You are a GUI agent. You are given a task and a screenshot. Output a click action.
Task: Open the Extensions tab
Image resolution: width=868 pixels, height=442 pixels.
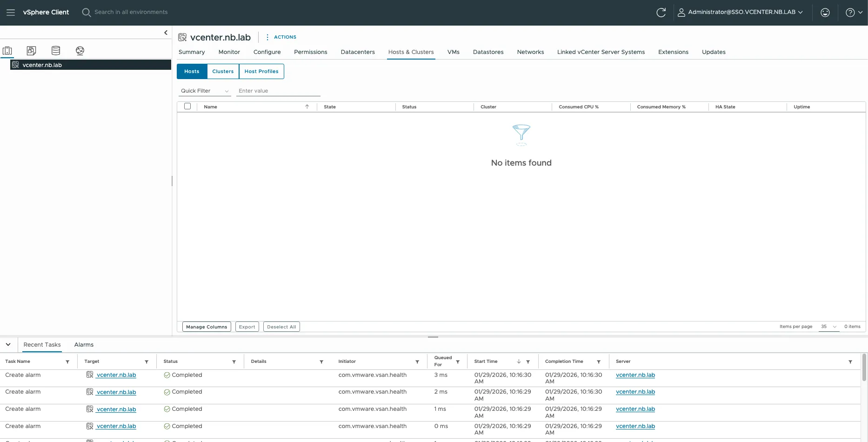click(x=673, y=52)
